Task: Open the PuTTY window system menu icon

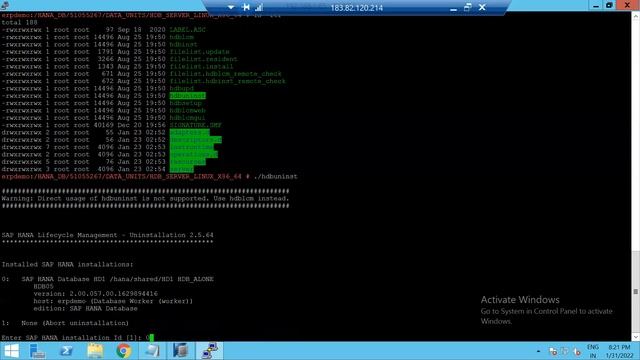Action: pyautogui.click(x=5, y=5)
